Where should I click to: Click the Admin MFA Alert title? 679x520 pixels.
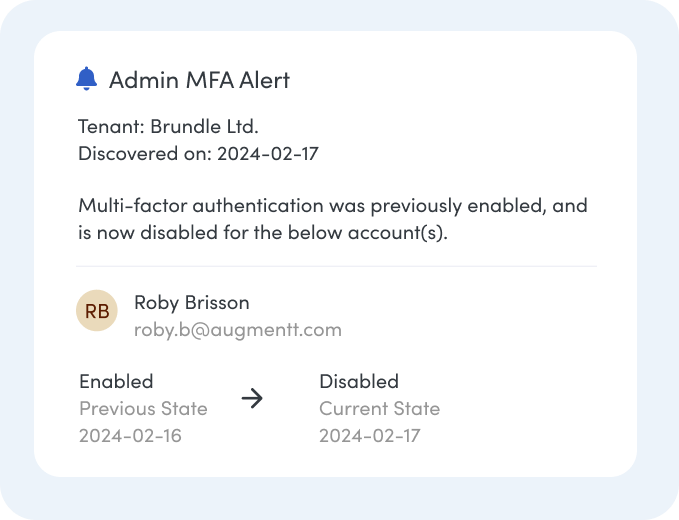pos(199,80)
